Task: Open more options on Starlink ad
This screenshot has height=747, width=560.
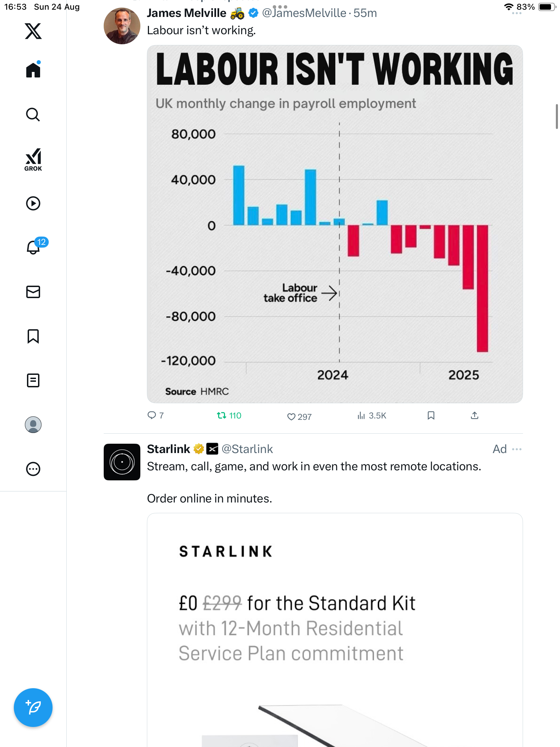Action: (x=517, y=449)
